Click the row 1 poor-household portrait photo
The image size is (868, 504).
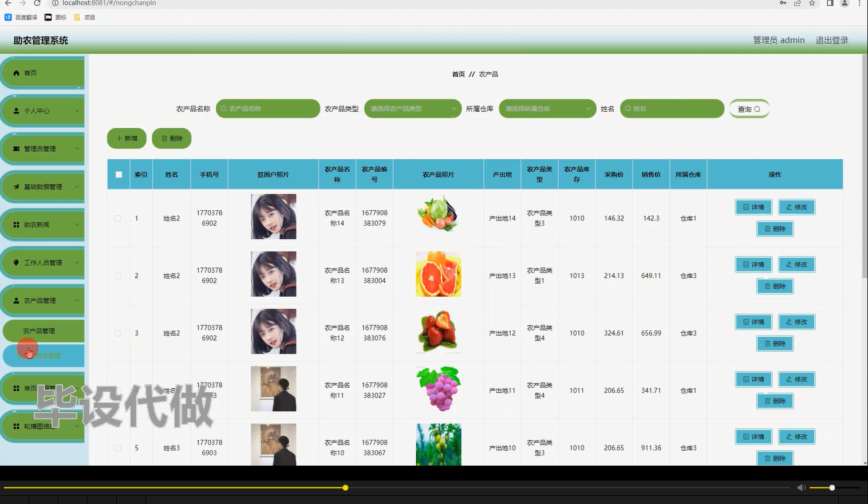[x=274, y=216]
